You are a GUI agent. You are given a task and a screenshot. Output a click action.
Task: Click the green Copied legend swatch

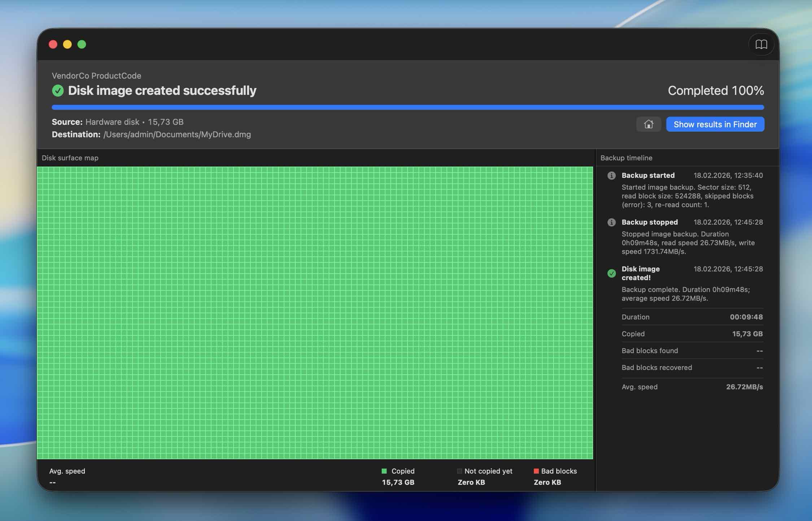[x=384, y=471]
